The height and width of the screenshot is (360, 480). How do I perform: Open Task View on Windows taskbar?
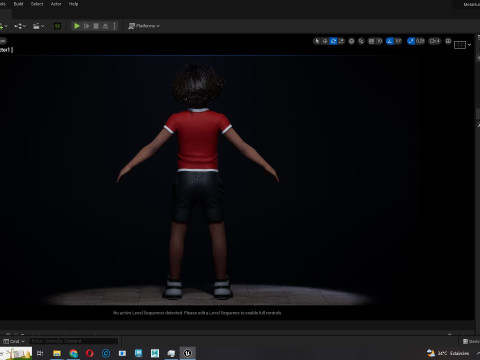40,353
